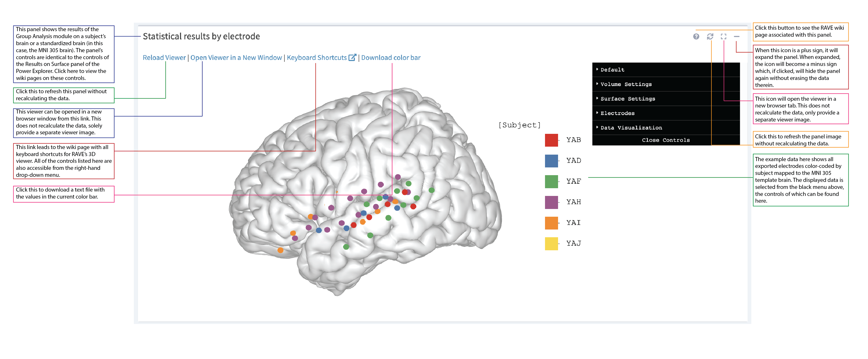Viewport: 868px width, 359px height.
Task: Click the Reload Viewer link
Action: 164,58
